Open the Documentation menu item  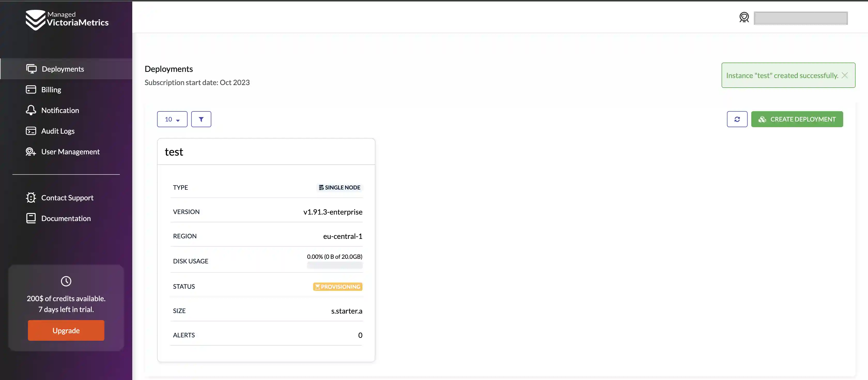pos(66,218)
